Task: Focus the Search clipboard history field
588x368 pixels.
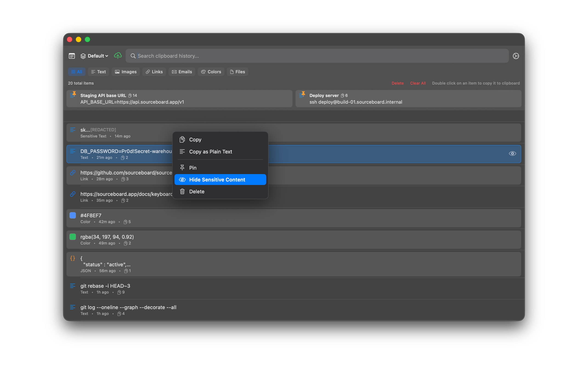Action: pos(317,56)
